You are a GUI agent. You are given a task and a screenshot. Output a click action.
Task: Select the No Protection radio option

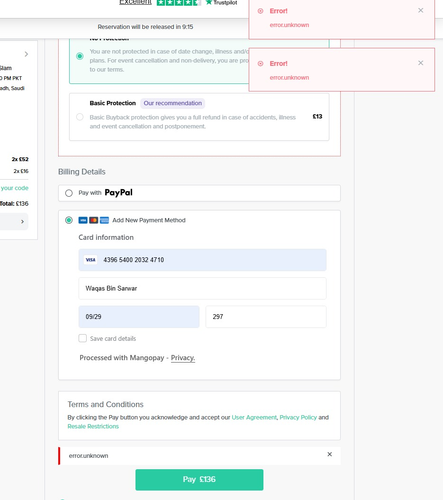click(x=80, y=56)
